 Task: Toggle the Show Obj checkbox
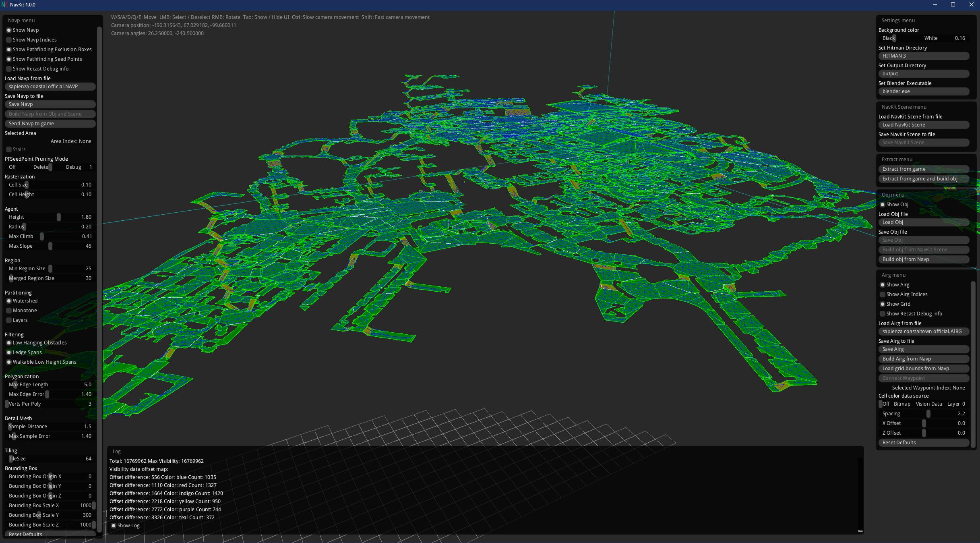[883, 205]
